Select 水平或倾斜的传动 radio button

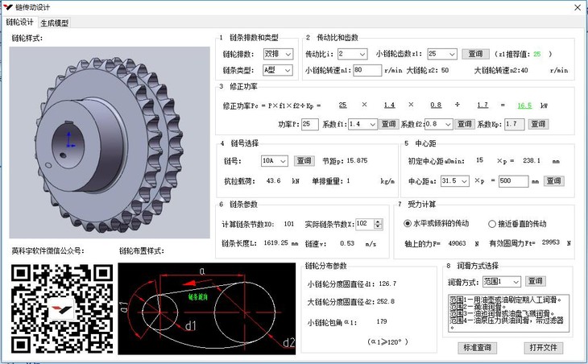[408, 223]
